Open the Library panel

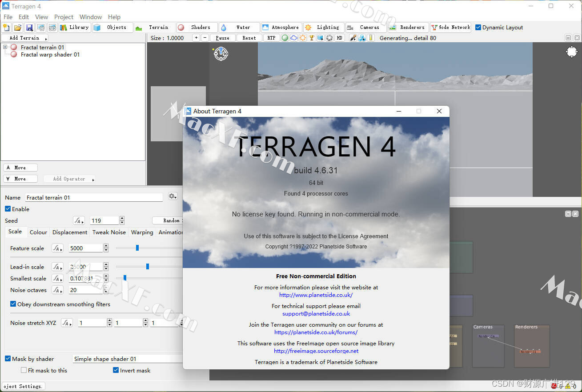(x=75, y=28)
